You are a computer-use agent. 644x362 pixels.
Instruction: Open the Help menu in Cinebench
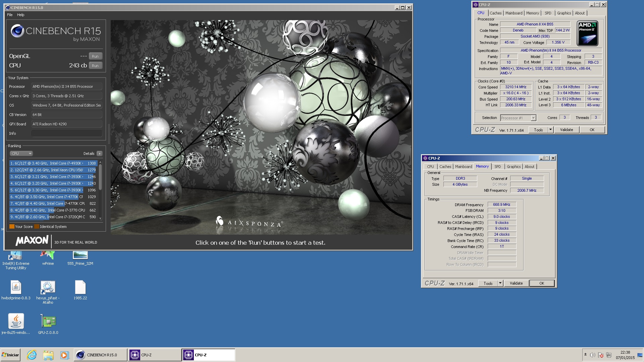point(21,15)
